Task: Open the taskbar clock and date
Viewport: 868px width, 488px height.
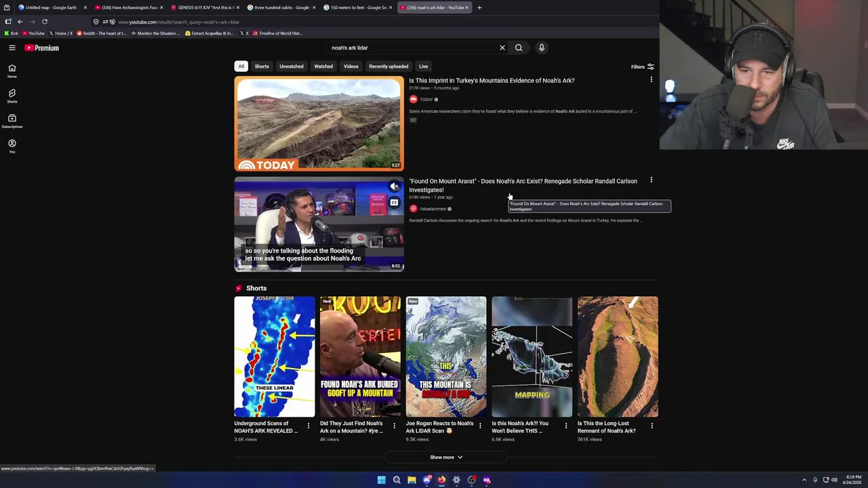Action: 852,480
